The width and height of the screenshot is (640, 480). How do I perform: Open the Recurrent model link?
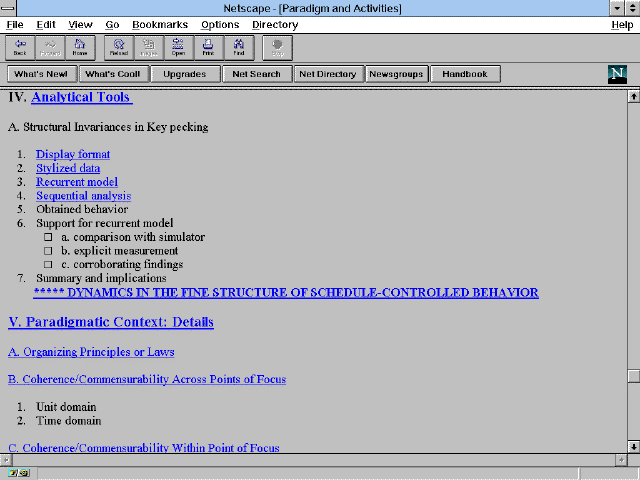(x=77, y=182)
